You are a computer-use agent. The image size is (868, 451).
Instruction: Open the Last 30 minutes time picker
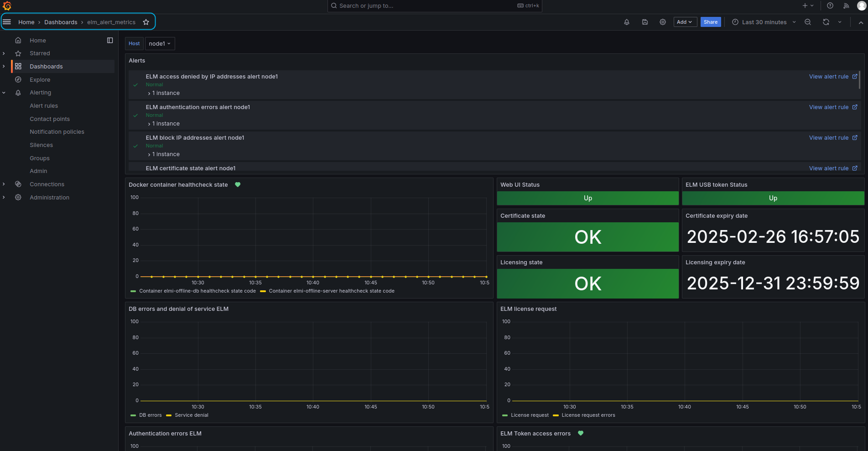coord(764,22)
